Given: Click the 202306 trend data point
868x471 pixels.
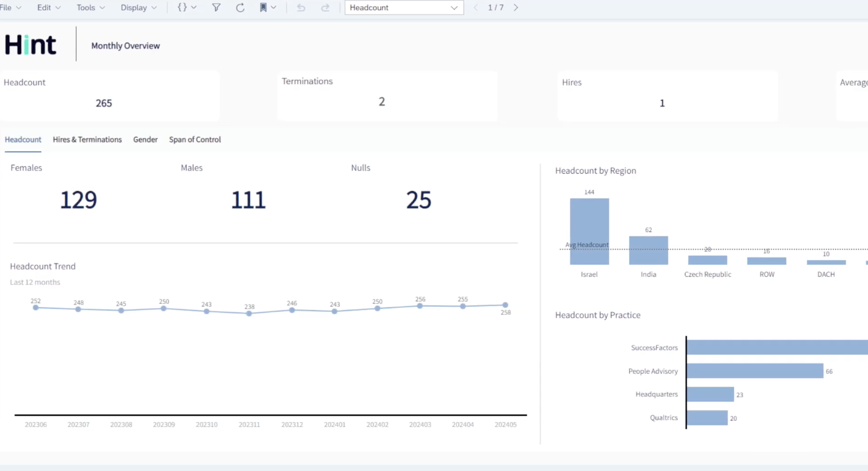Looking at the screenshot, I should point(36,307).
